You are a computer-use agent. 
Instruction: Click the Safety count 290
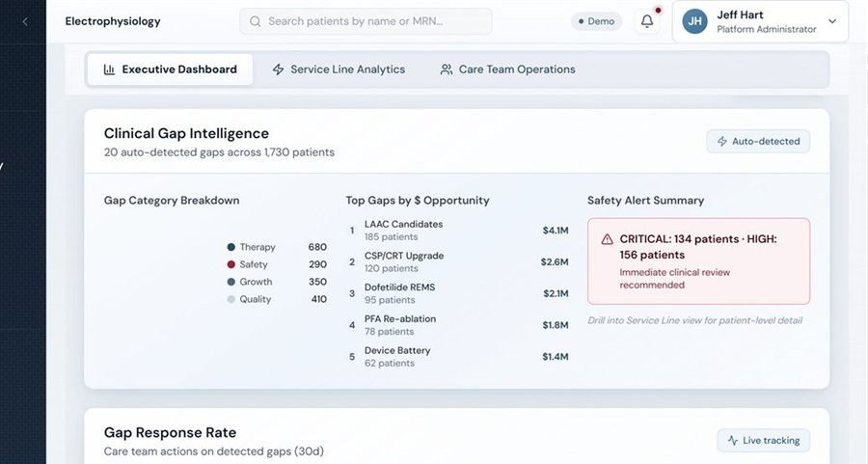click(317, 264)
